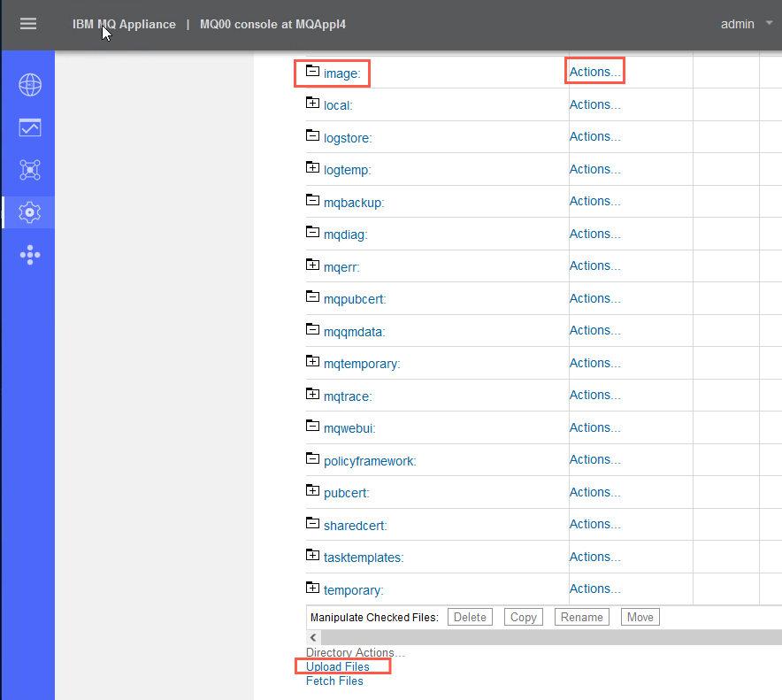Expand the tasktemplates: directory

coord(312,555)
